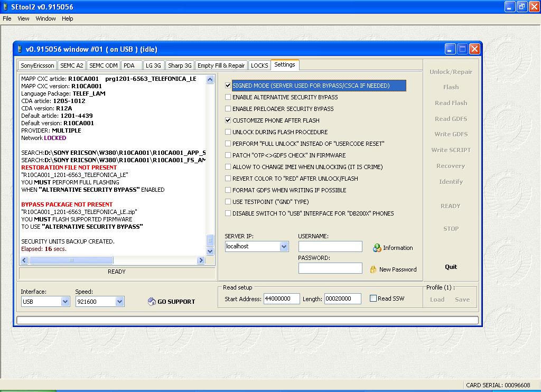541x392 pixels.
Task: Click the Write SCRIPT button
Action: click(451, 150)
